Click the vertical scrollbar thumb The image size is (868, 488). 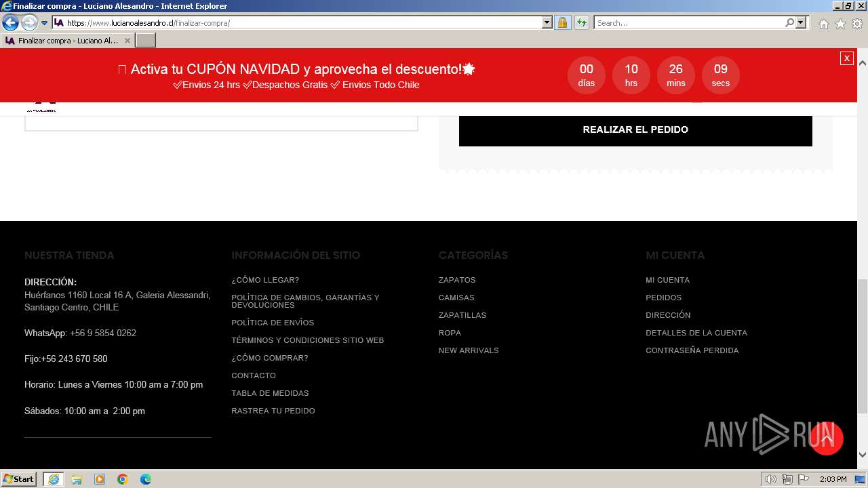pyautogui.click(x=863, y=346)
